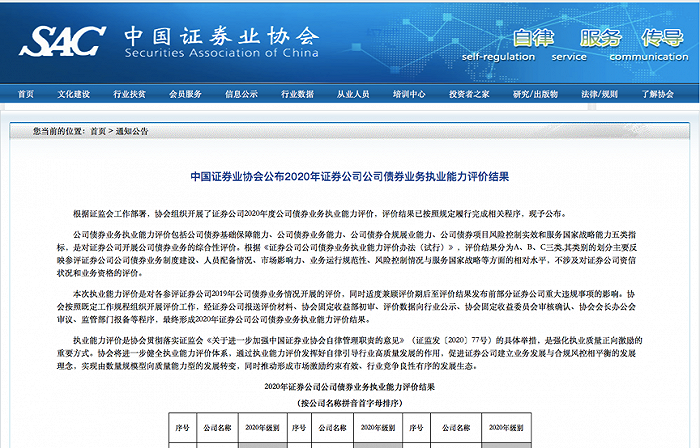Click the article headline about 2020年证券公司公司债券业务执业能力评价结果
This screenshot has width=700, height=448.
350,177
